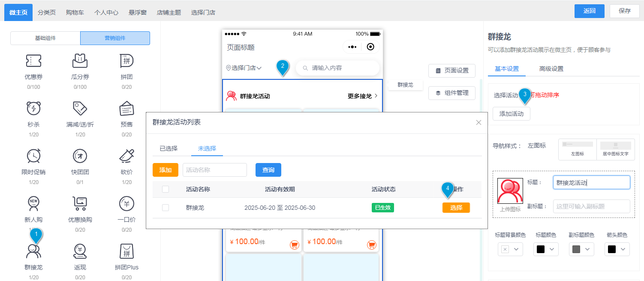
Task: Select the 拼团Plus bag component icon
Action: coord(127,251)
